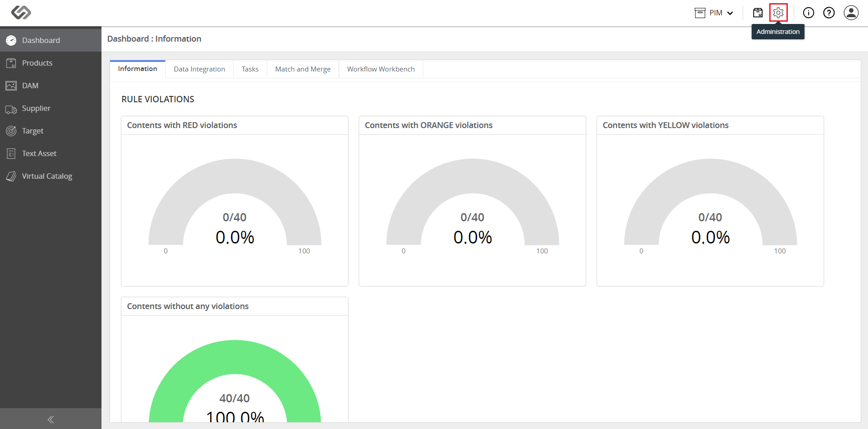Click the Virtual Catalog book icon
The image size is (868, 429).
click(11, 176)
